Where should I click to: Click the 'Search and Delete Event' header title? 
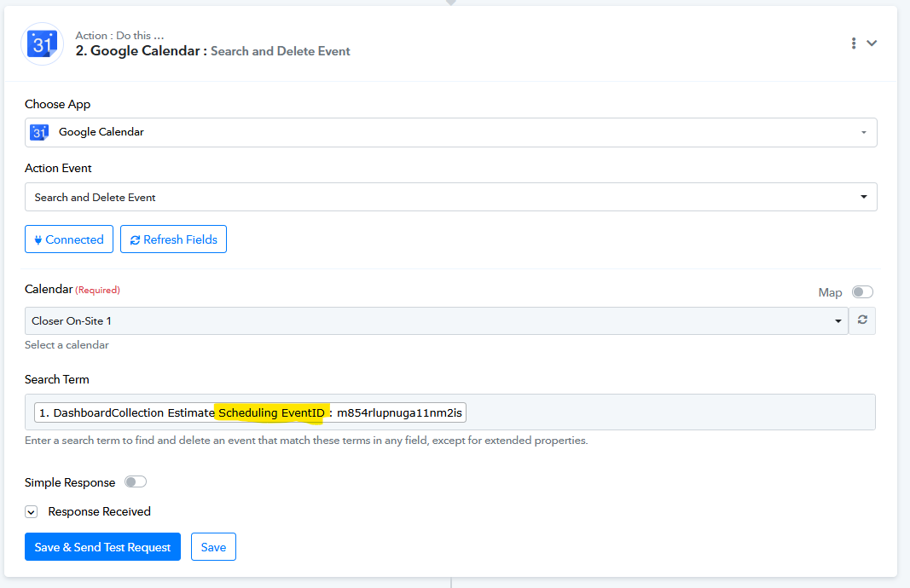[281, 51]
